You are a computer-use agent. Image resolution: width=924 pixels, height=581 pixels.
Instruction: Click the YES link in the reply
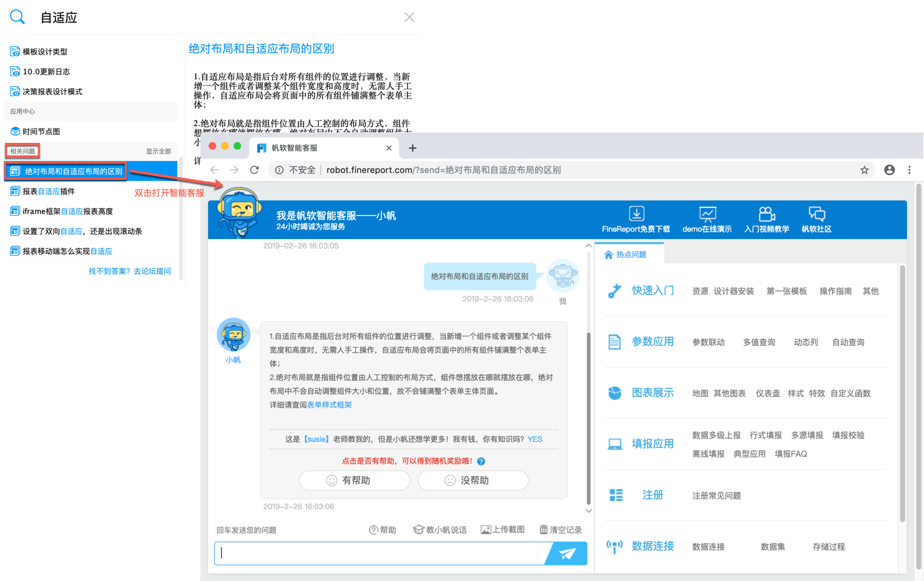pos(534,439)
